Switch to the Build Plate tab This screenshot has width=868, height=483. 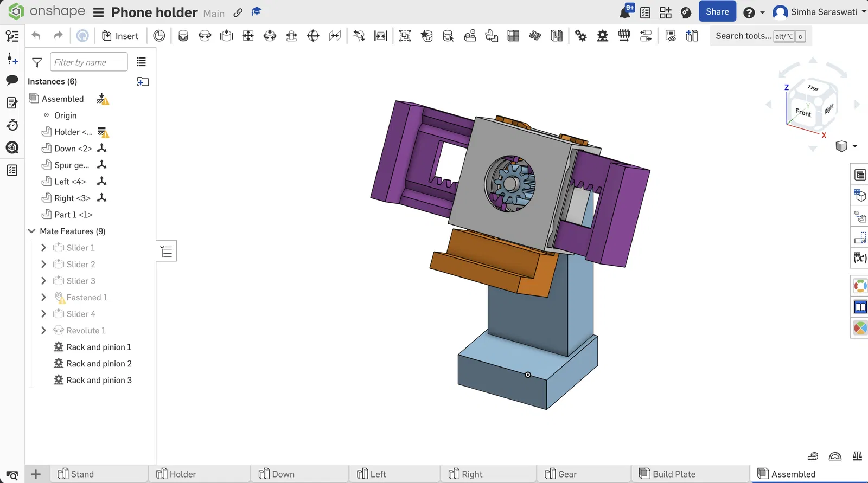click(x=691, y=474)
